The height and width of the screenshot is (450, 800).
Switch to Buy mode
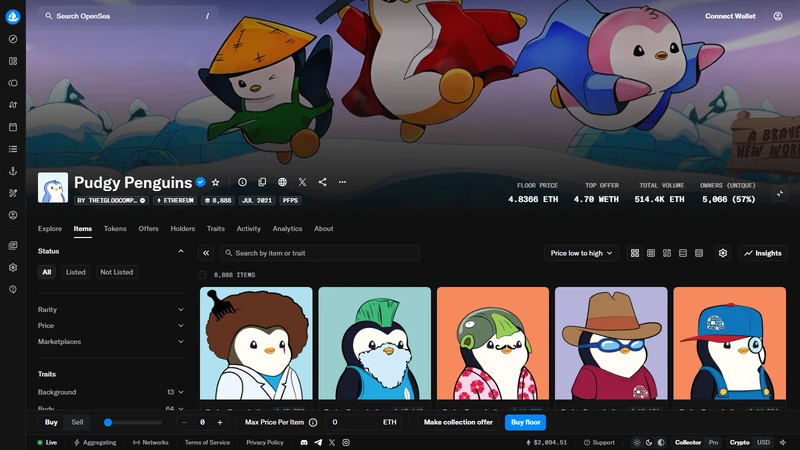tap(51, 422)
